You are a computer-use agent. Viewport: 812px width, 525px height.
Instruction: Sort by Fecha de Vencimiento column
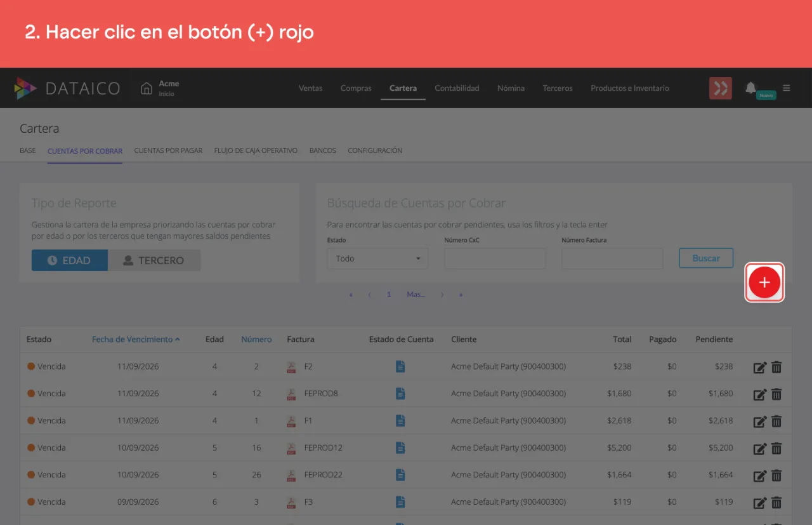[136, 340]
